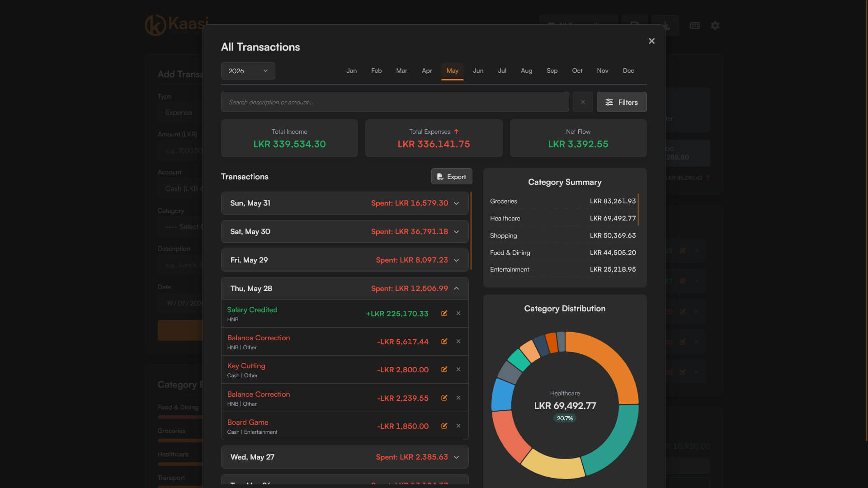Switch to the Dec month tab
This screenshot has height=488, width=868.
(x=628, y=71)
